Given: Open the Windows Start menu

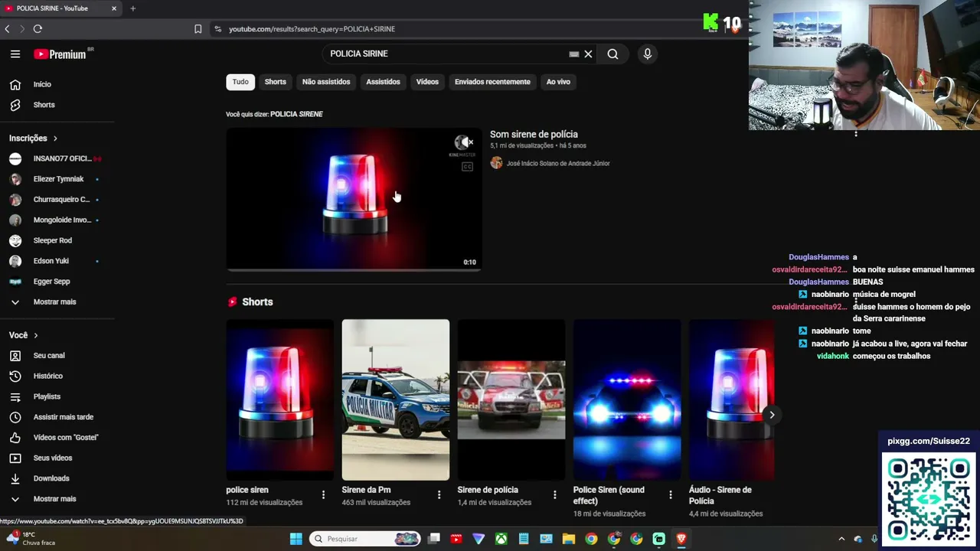Looking at the screenshot, I should tap(296, 539).
